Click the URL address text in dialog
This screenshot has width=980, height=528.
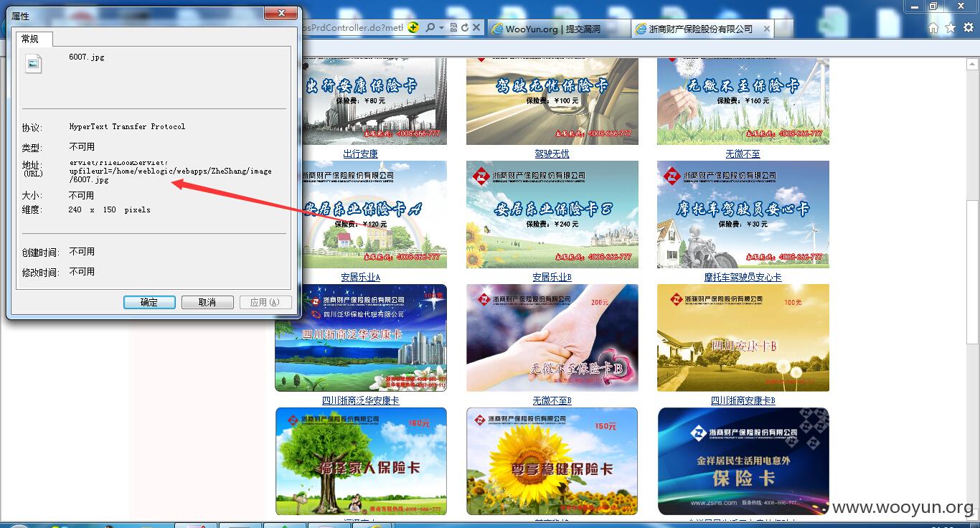coord(171,171)
